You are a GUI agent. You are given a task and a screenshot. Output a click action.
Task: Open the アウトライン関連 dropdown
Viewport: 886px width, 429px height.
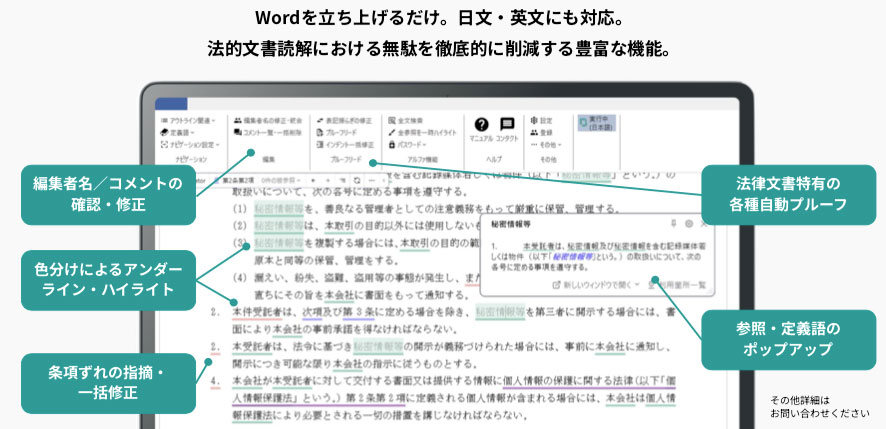coord(188,120)
